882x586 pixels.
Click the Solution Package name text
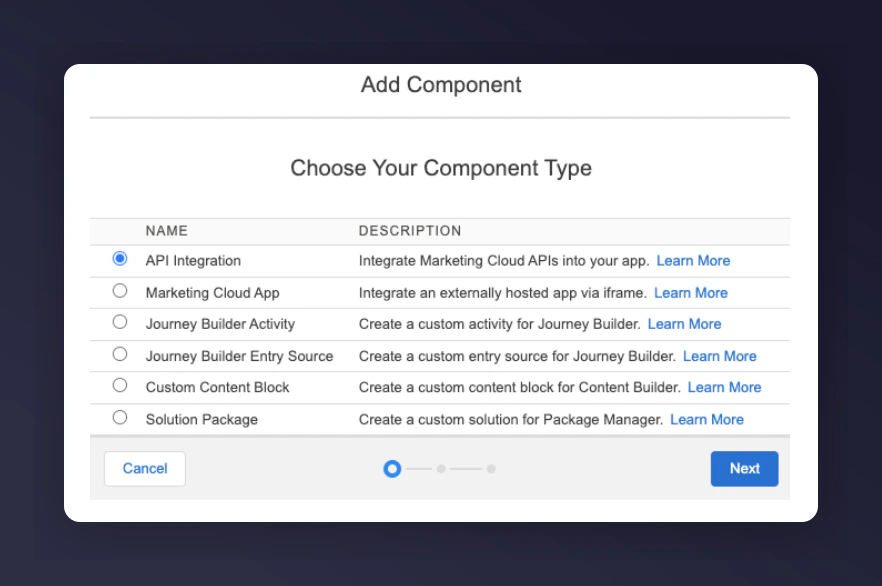tap(201, 420)
